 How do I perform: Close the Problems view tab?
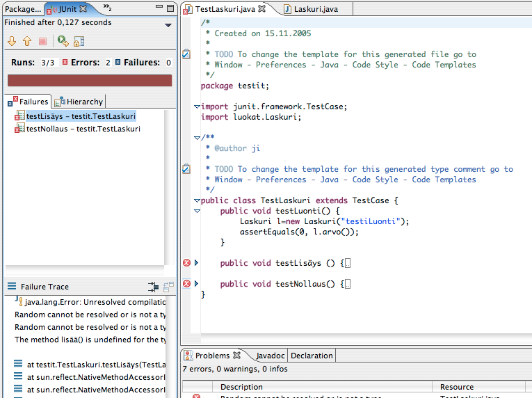237,356
